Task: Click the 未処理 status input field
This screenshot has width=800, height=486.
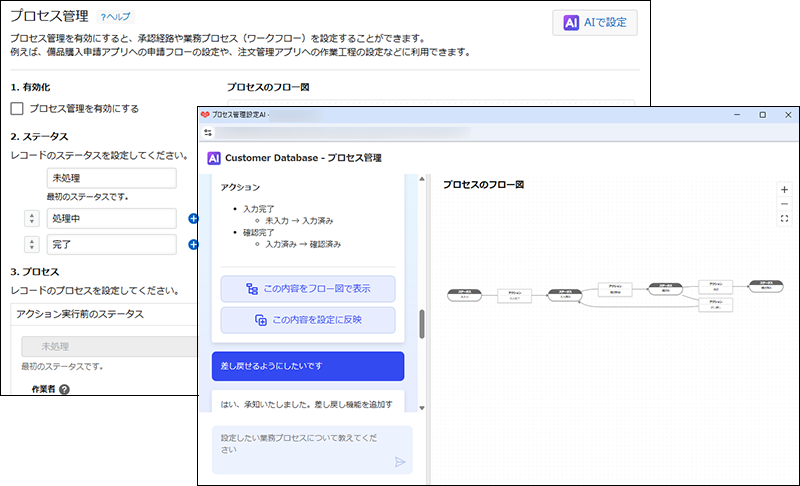Action: point(112,178)
